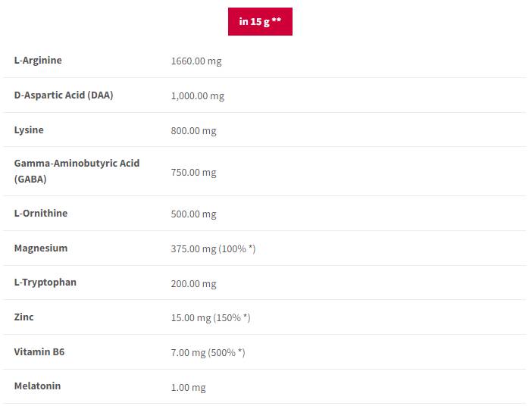Select the Gamma-Aminobutyric Acid (GABA) label

pyautogui.click(x=77, y=171)
